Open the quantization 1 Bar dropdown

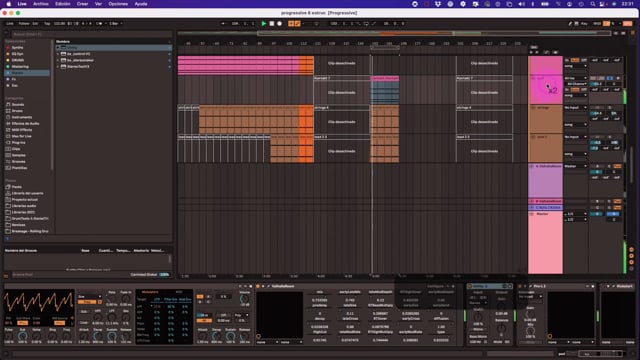[x=115, y=24]
